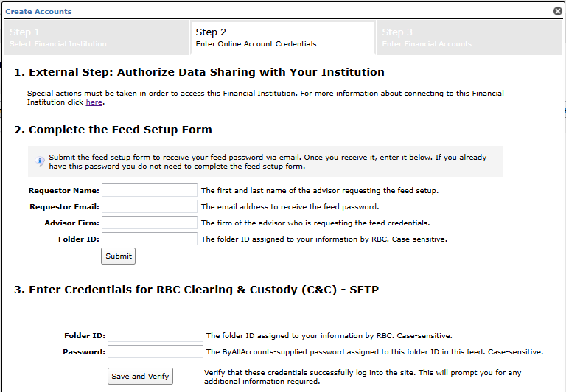Click text 'Verify that these credentials successfully log into'
Viewport: 566px width, 392px height.
[x=363, y=377]
